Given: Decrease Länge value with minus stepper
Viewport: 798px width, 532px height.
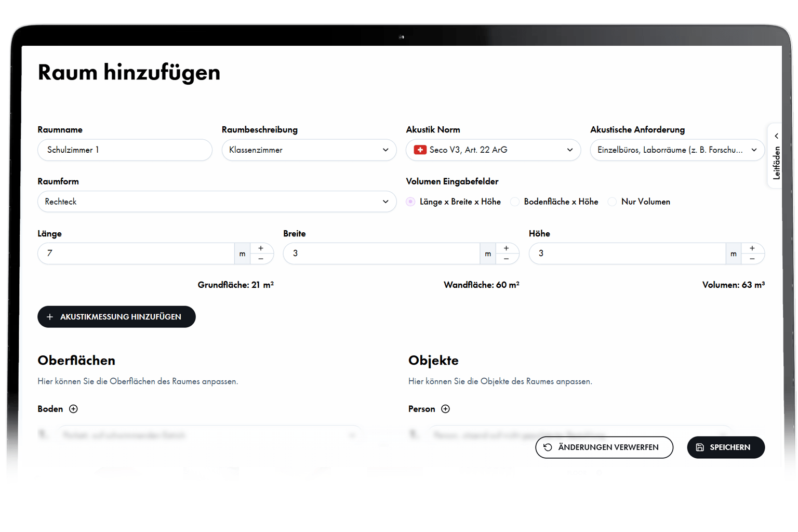Looking at the screenshot, I should [x=261, y=259].
